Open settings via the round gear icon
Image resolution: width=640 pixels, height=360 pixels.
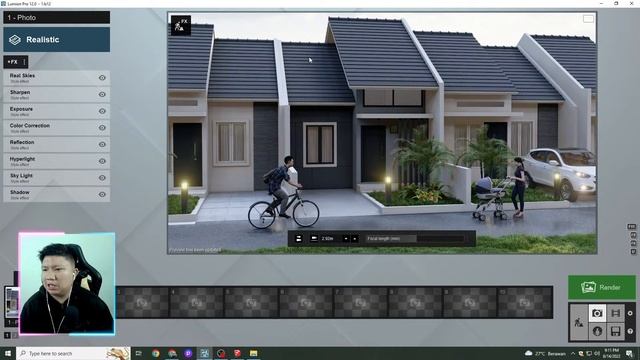coord(630,313)
